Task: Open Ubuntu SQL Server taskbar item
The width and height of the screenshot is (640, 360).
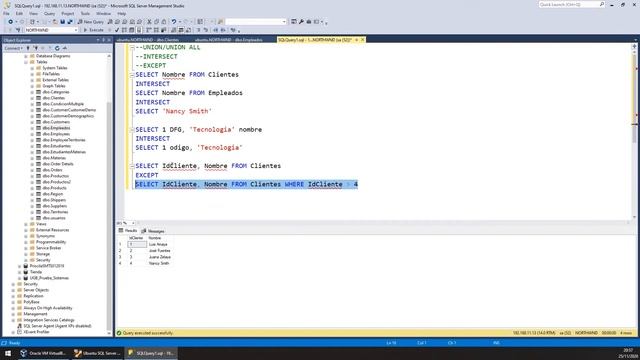Action: 97,353
